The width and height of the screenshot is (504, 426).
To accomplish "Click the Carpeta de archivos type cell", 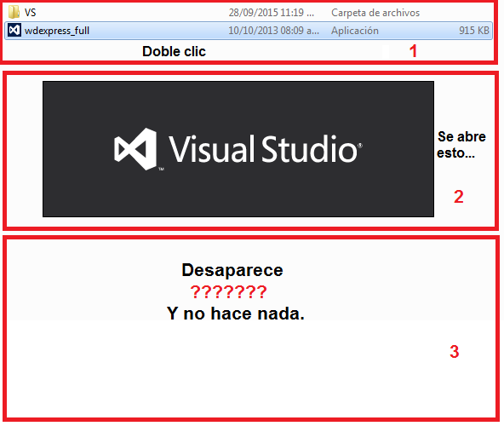I will [x=375, y=13].
